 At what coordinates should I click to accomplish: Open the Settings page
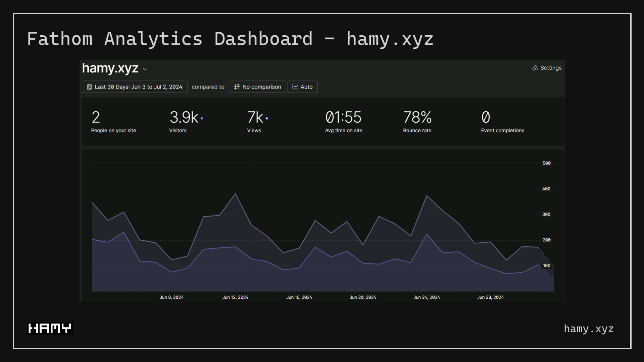(550, 68)
